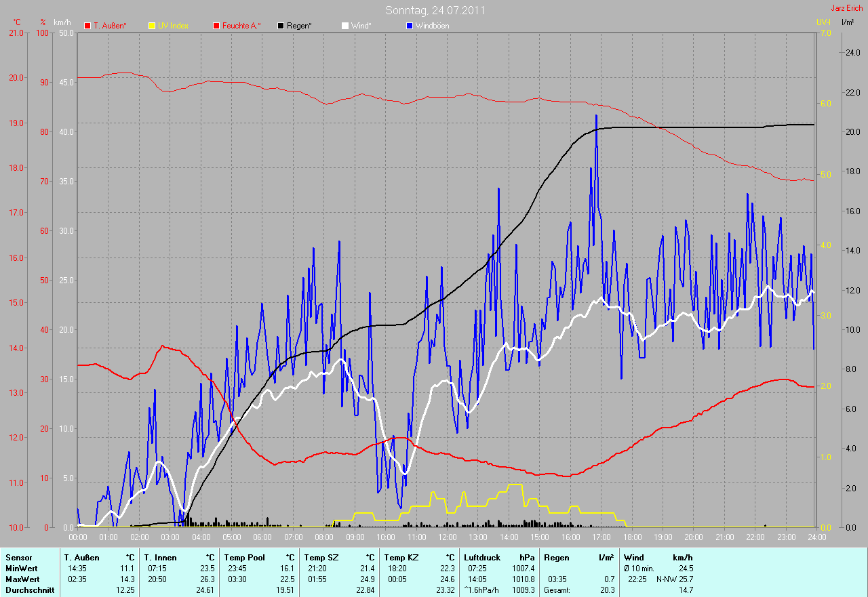
Task: Click the blue Windböen legend swatch
Action: coord(410,26)
